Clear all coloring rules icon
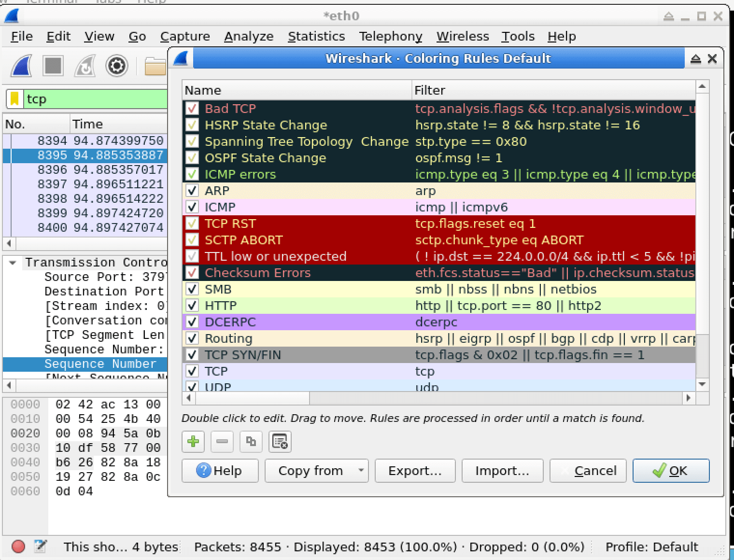 coord(280,441)
